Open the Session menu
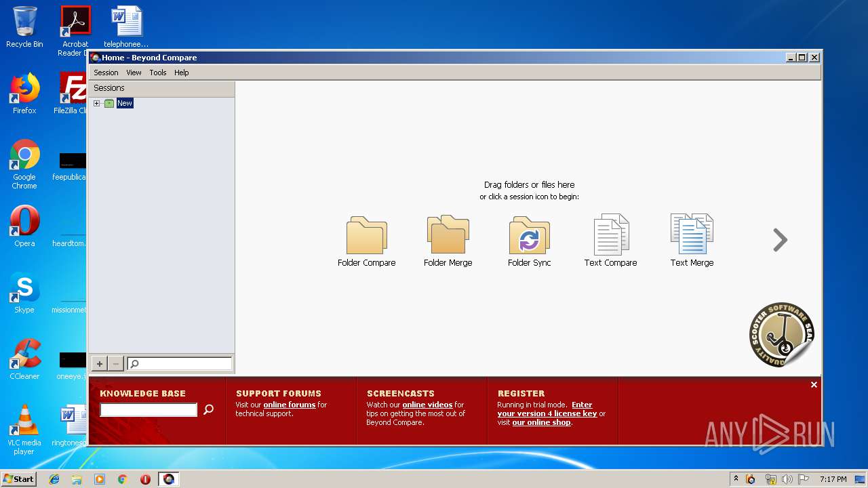868x488 pixels. [x=106, y=73]
